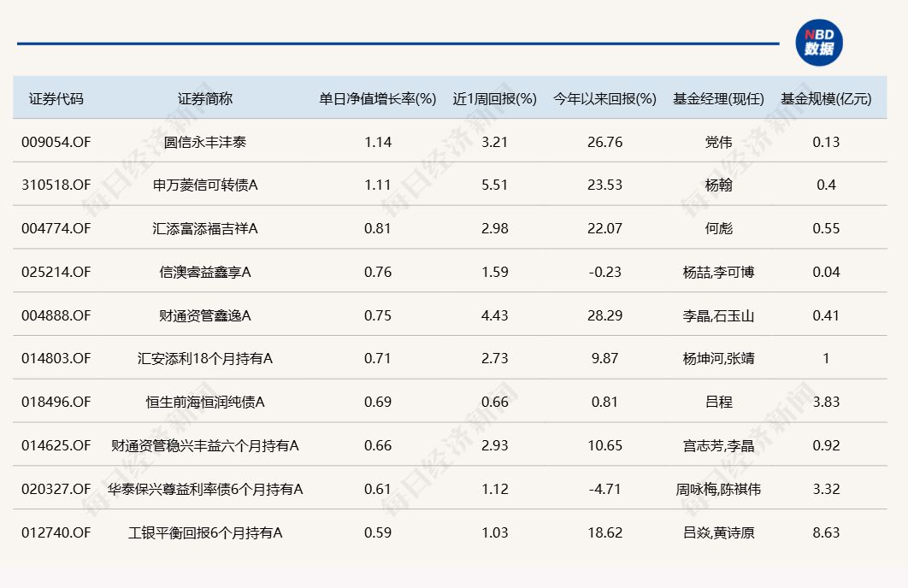Click the 近1周回报(%) column header
This screenshot has width=908, height=588.
[x=494, y=98]
